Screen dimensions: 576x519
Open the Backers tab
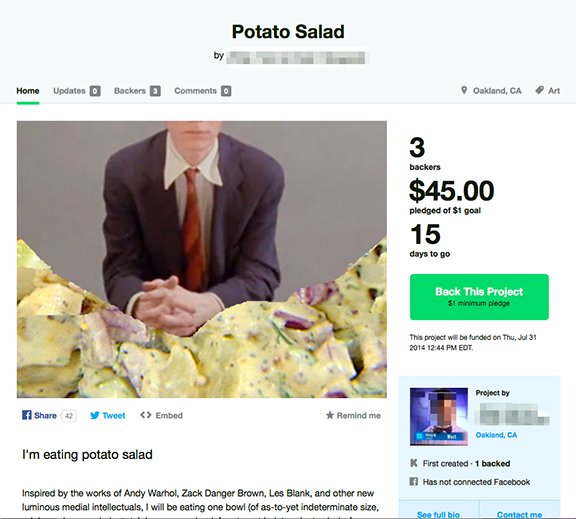click(x=137, y=91)
